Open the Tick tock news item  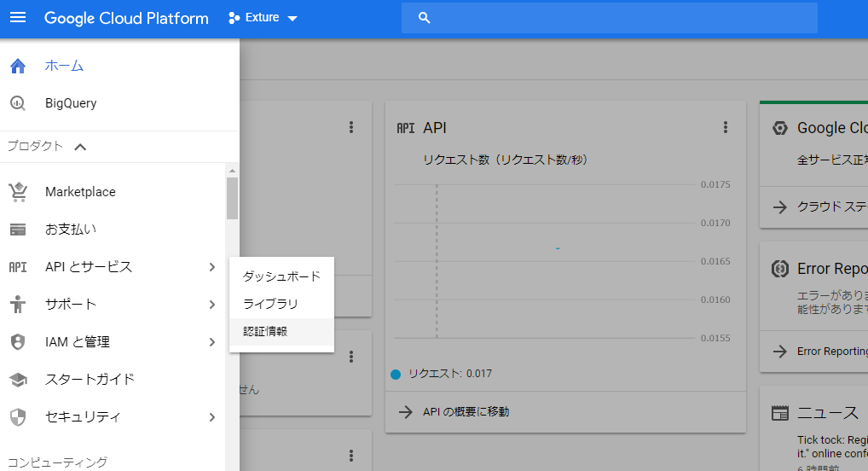[x=832, y=446]
